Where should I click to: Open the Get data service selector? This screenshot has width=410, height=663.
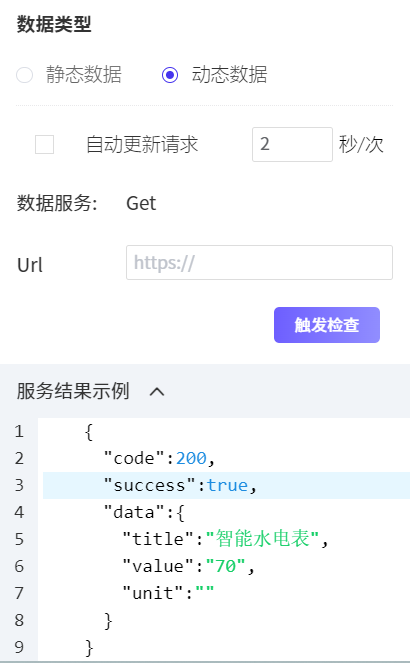click(x=141, y=203)
